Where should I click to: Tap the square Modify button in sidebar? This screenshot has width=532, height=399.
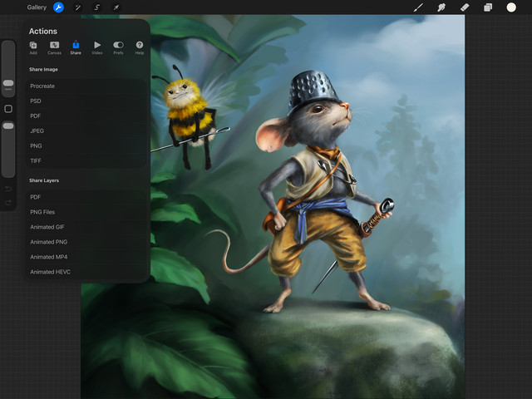[x=8, y=109]
